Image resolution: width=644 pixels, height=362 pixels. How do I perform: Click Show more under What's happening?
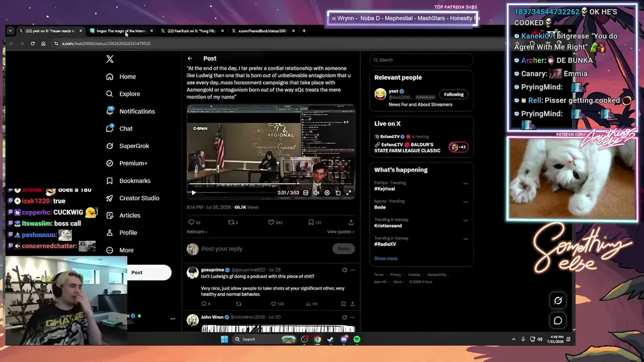tap(386, 258)
